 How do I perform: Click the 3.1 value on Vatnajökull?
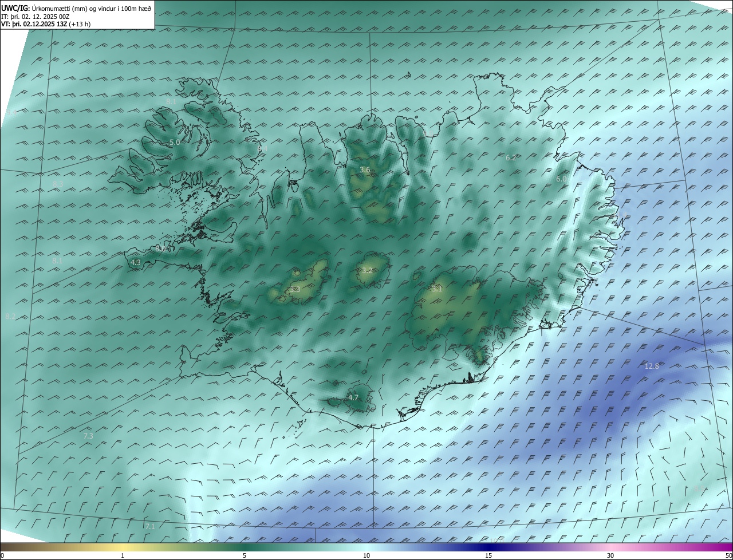437,289
